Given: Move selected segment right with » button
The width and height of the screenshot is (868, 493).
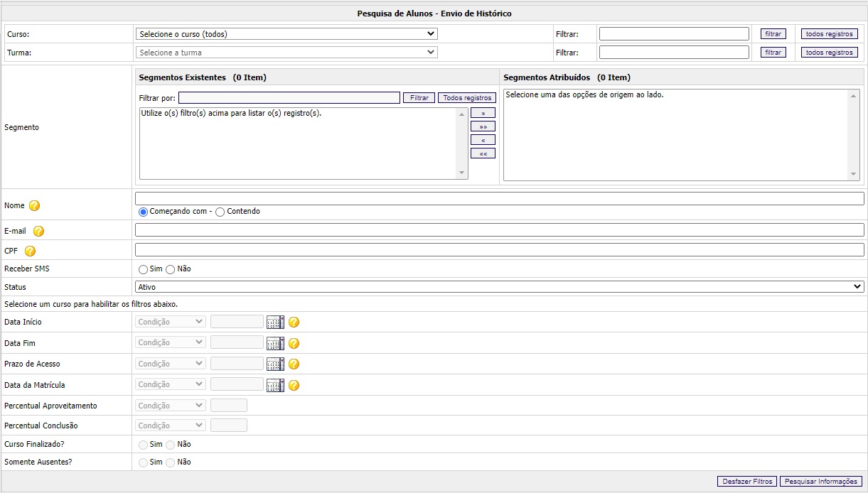Looking at the screenshot, I should [483, 113].
